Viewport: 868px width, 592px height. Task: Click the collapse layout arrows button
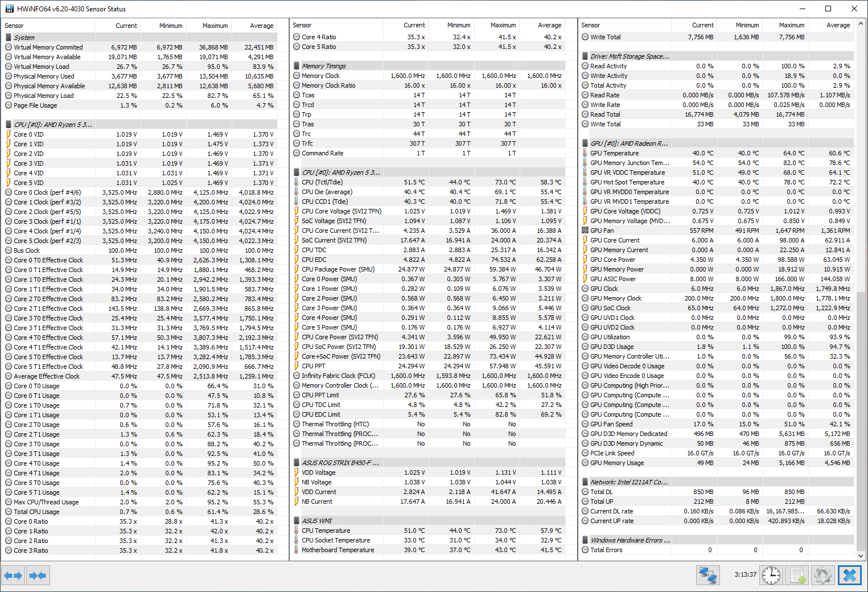(x=38, y=575)
